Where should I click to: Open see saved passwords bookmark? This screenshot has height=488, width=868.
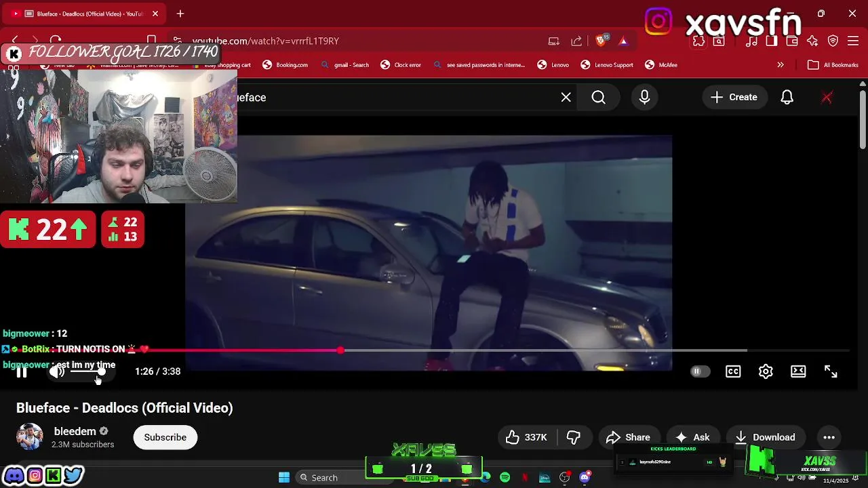point(479,65)
